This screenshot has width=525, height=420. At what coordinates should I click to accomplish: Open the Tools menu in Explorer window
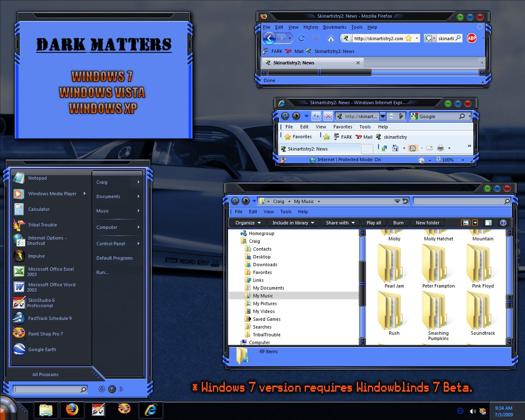pyautogui.click(x=286, y=212)
